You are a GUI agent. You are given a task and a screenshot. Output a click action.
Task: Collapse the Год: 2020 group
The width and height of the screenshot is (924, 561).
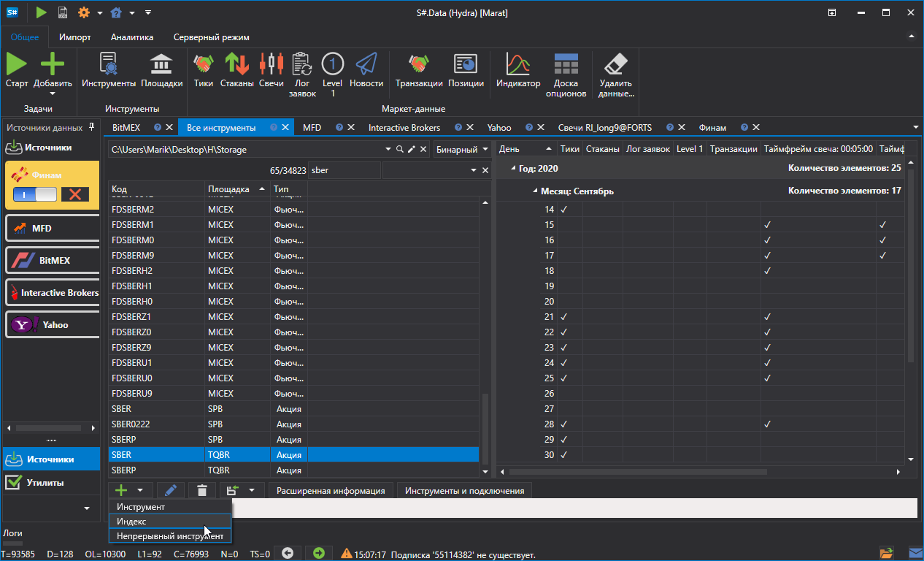512,168
